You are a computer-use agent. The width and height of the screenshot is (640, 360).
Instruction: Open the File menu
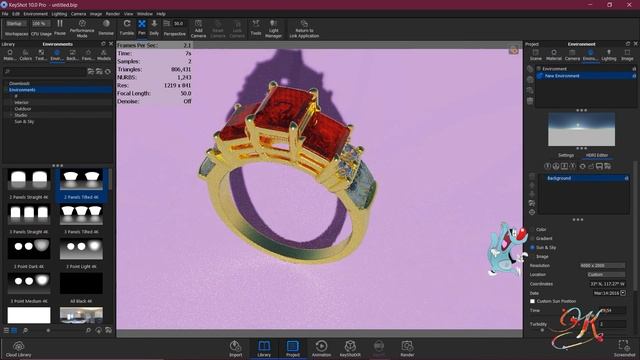(5, 14)
